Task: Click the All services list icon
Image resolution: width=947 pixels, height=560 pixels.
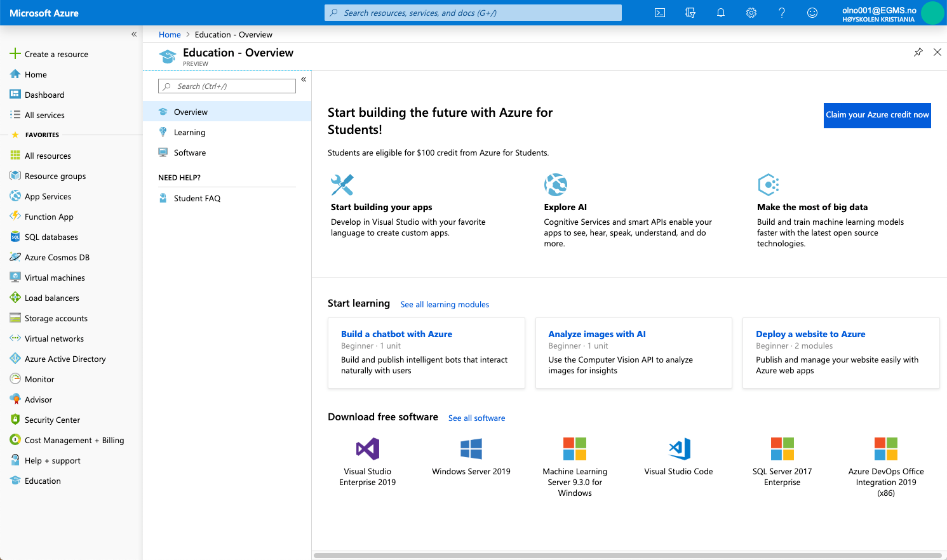Action: click(x=15, y=115)
